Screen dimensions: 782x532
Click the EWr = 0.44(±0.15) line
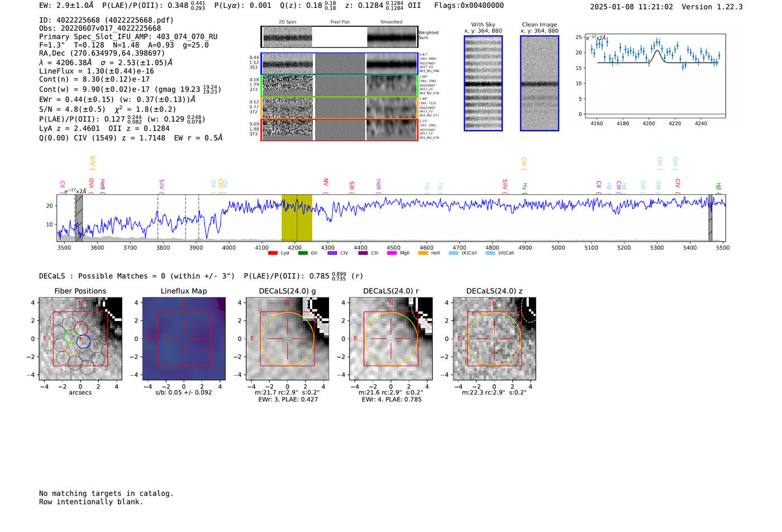[117, 99]
